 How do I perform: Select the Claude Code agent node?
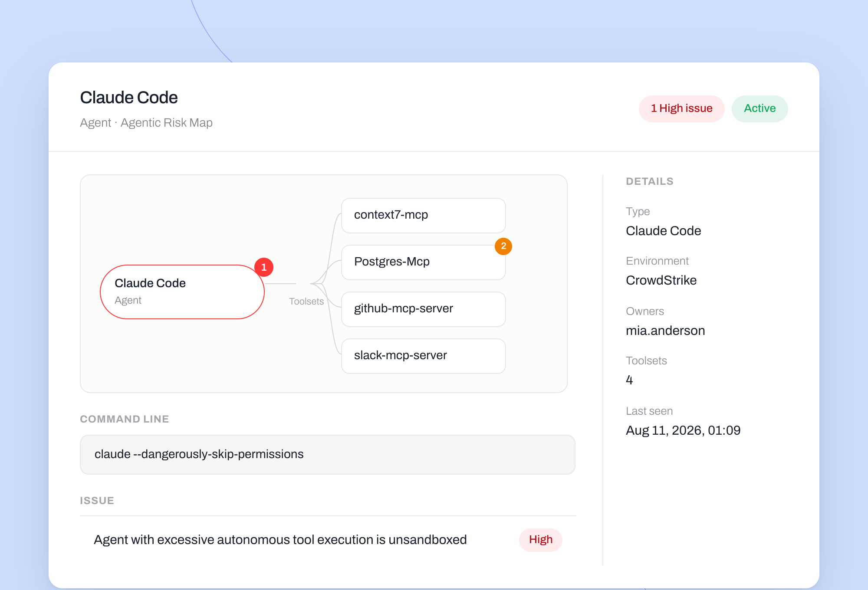pyautogui.click(x=182, y=292)
